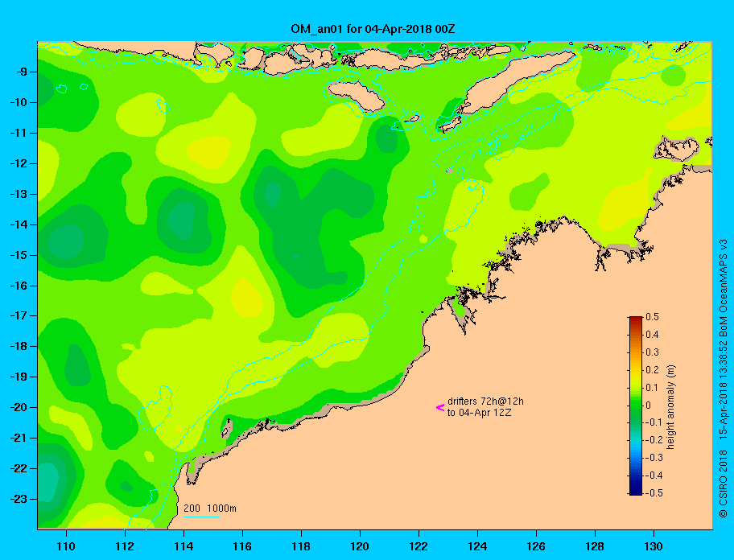Click latitude tick label -18

coord(18,346)
